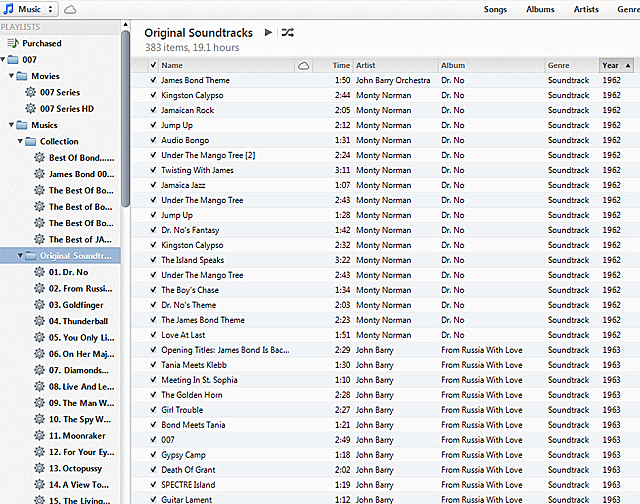The width and height of the screenshot is (640, 504).
Task: Select the 007 Series HD gear icon
Action: pyautogui.click(x=31, y=109)
